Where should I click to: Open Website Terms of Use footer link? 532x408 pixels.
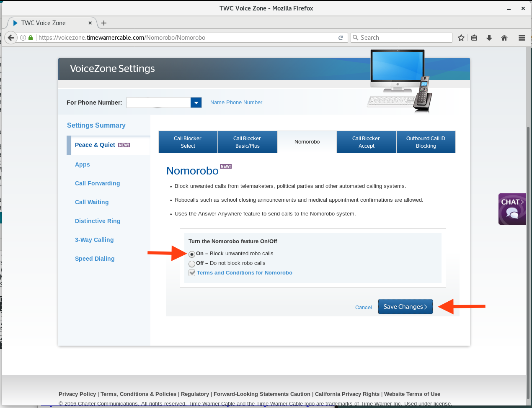(x=412, y=394)
